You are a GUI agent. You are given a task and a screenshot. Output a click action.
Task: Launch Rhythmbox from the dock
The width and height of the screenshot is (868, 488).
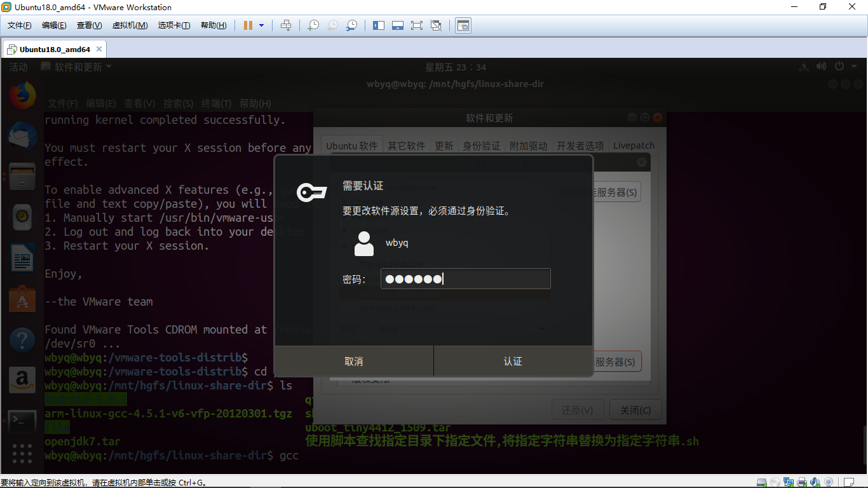pos(22,218)
